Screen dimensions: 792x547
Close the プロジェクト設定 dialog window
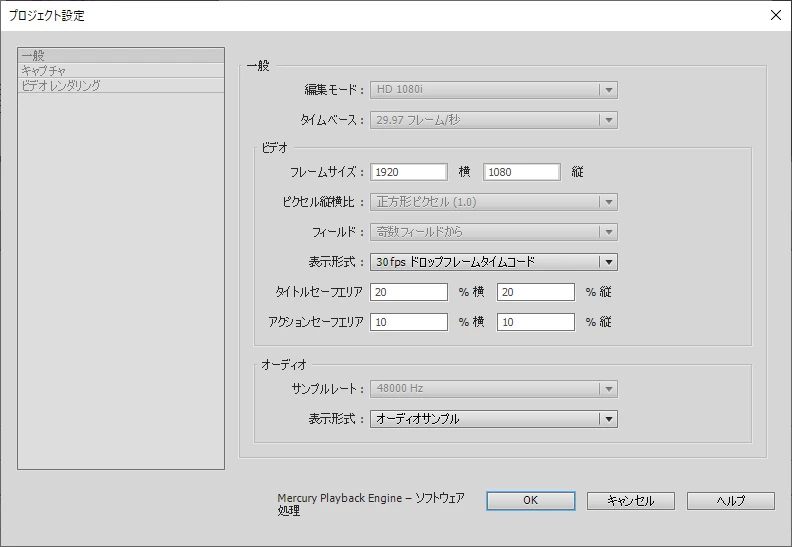pyautogui.click(x=776, y=15)
